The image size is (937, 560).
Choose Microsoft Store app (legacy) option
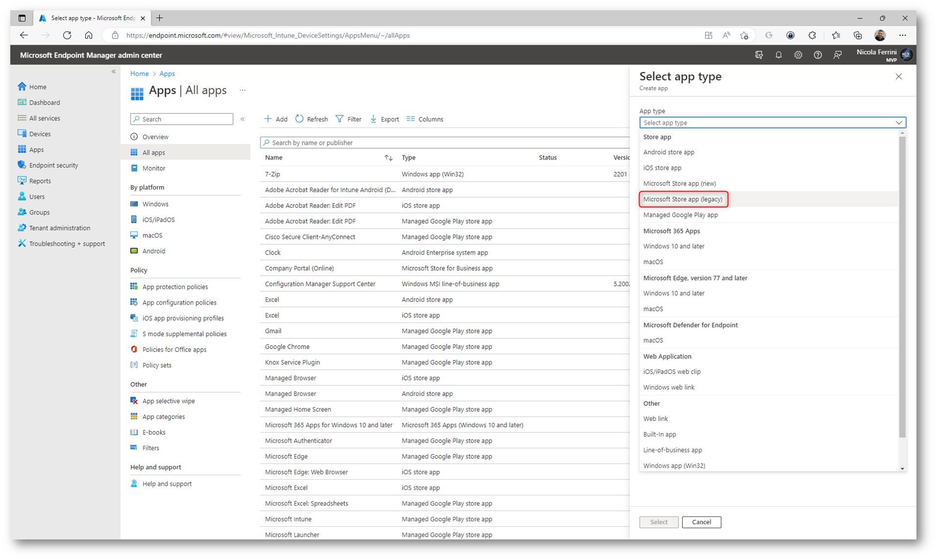coord(683,199)
